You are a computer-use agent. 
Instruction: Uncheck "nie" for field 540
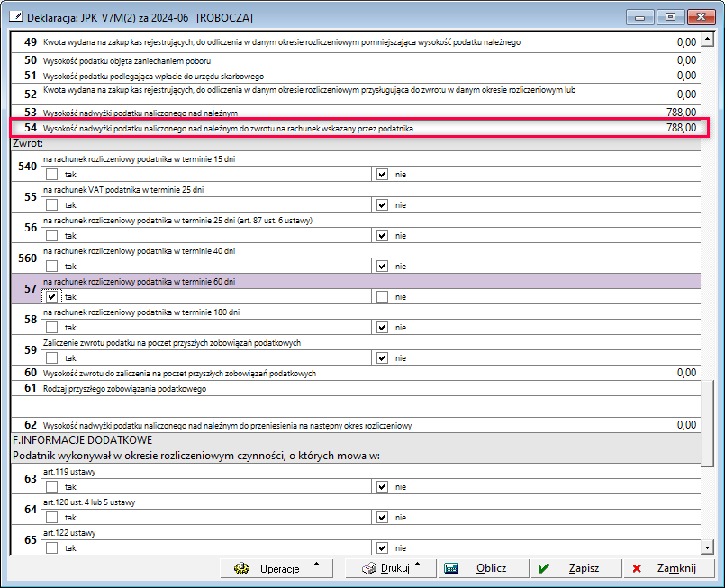point(383,175)
